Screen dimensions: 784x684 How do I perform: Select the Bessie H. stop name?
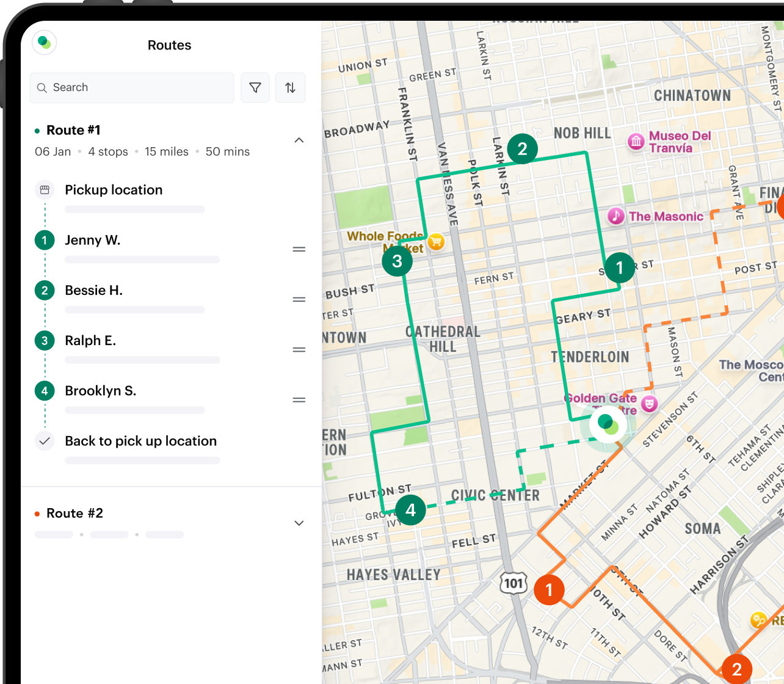(94, 290)
